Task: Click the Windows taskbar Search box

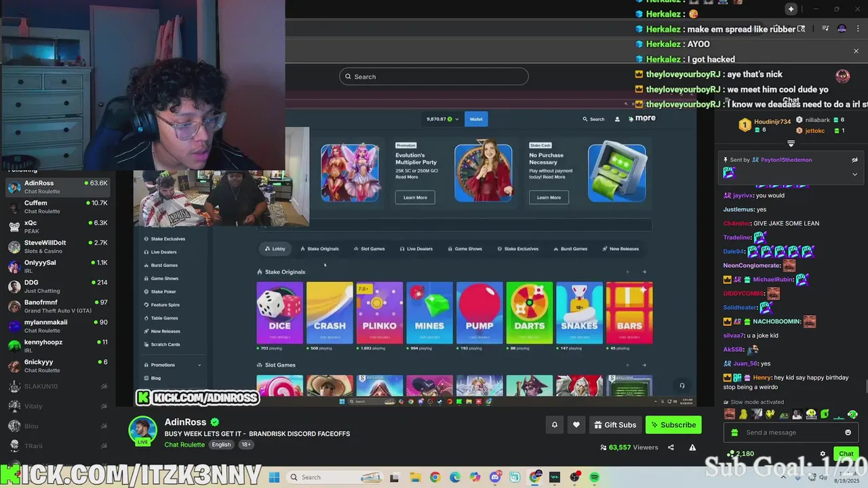Action: pyautogui.click(x=335, y=477)
